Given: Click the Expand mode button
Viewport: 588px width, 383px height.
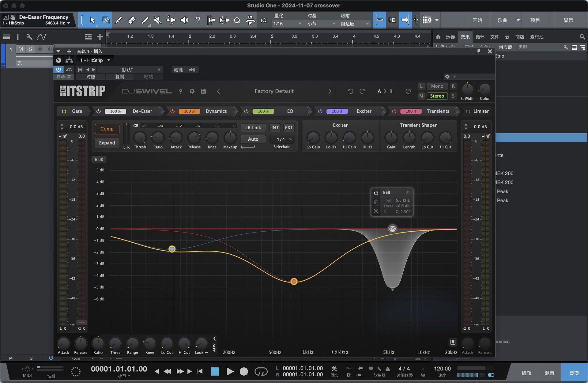Looking at the screenshot, I should coord(107,143).
